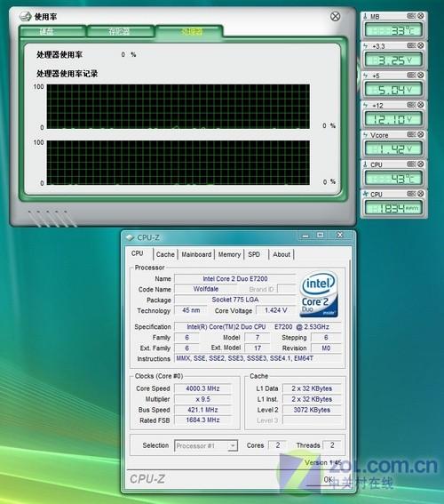Click the code name value 'Wolfdale'
444x504 pixels.
pyautogui.click(x=206, y=289)
